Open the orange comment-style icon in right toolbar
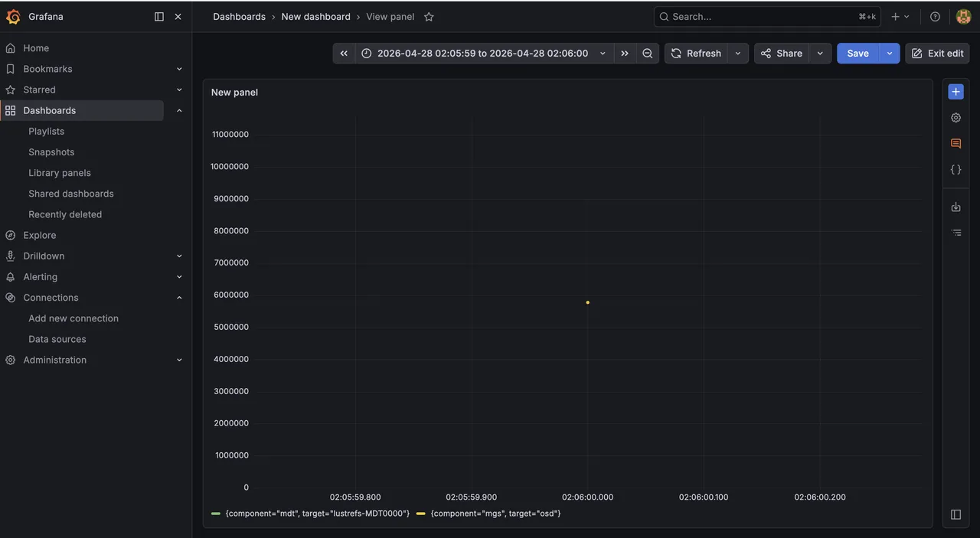Viewport: 980px width, 538px height. point(955,144)
